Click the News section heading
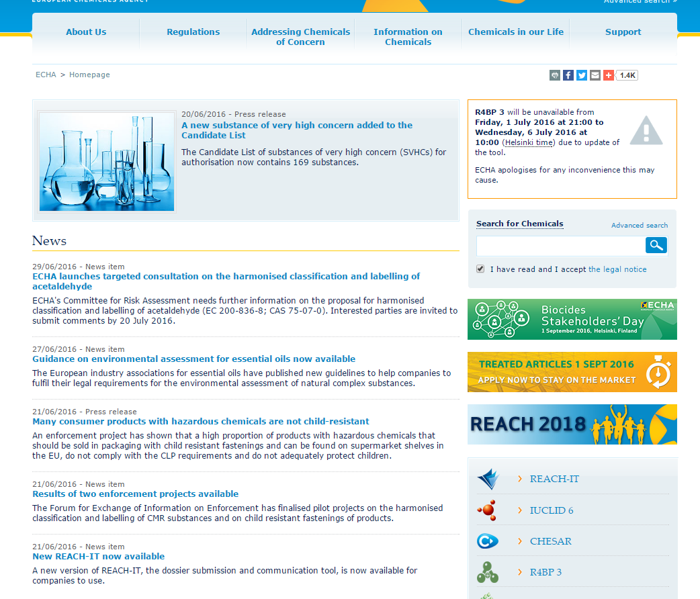Screen dimensions: 700x599 tap(49, 240)
